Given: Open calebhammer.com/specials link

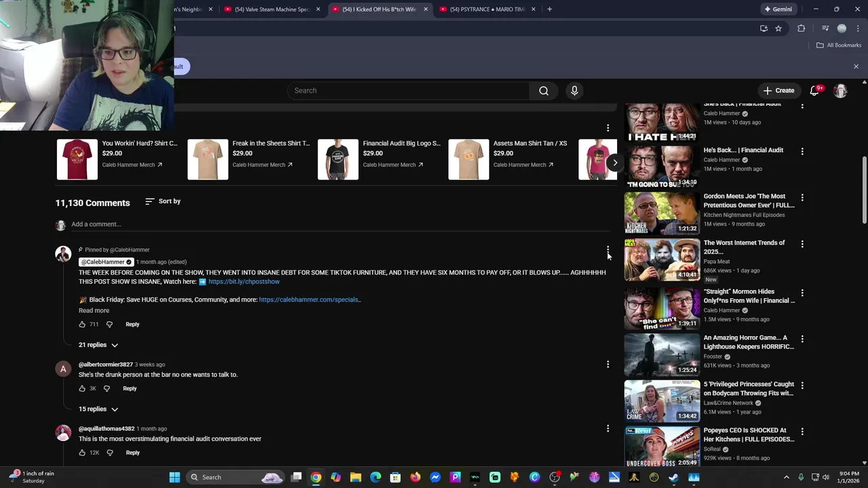Looking at the screenshot, I should tap(310, 300).
